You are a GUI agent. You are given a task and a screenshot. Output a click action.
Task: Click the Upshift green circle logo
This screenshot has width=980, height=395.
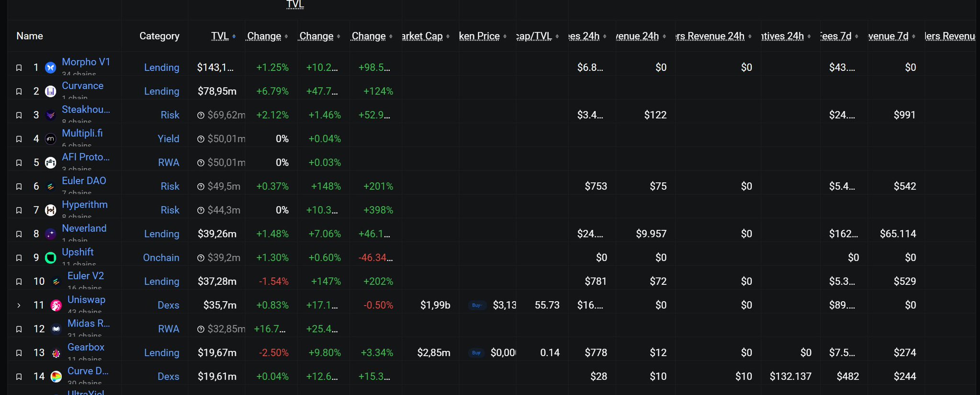click(x=50, y=258)
